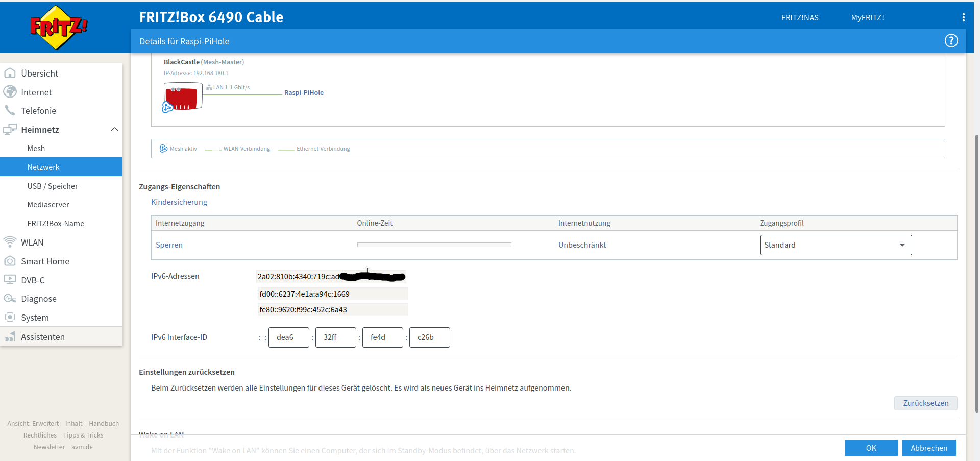Click the System gear icon
Viewport: 980px width, 461px height.
pos(10,317)
